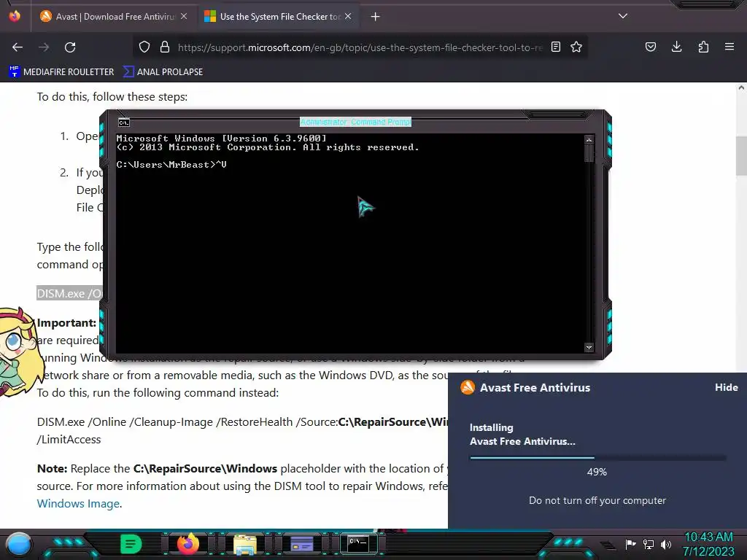Expand the list all tabs dropdown
The height and width of the screenshot is (560, 747).
click(x=623, y=16)
